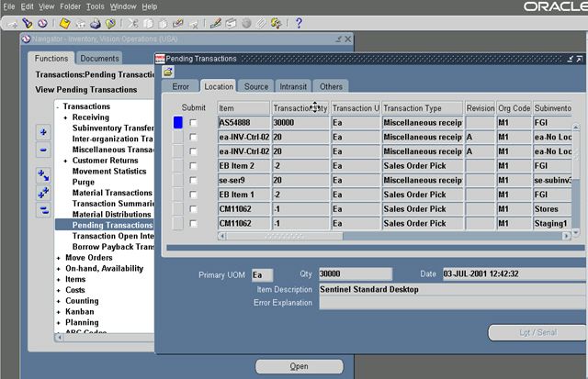This screenshot has height=379, width=588.
Task: Check Submit box for EB Item 1
Action: click(x=193, y=195)
